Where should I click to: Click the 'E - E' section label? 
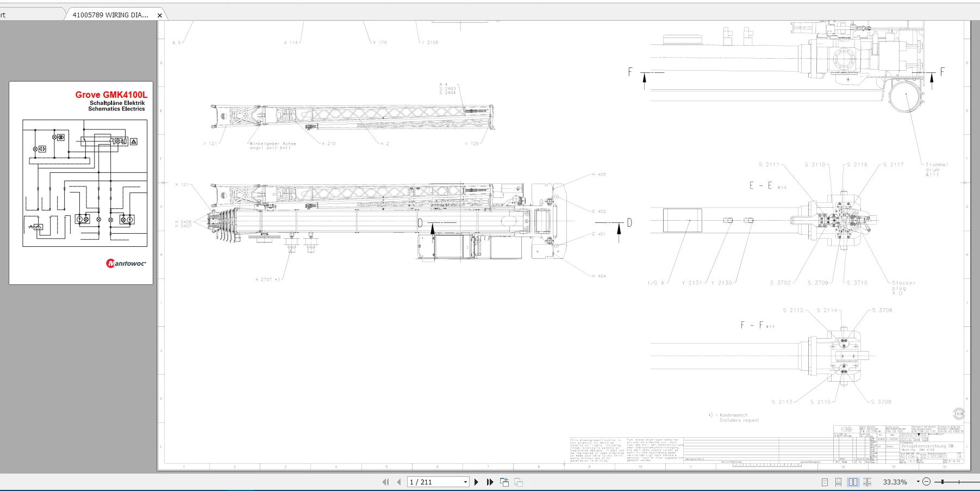pyautogui.click(x=760, y=185)
